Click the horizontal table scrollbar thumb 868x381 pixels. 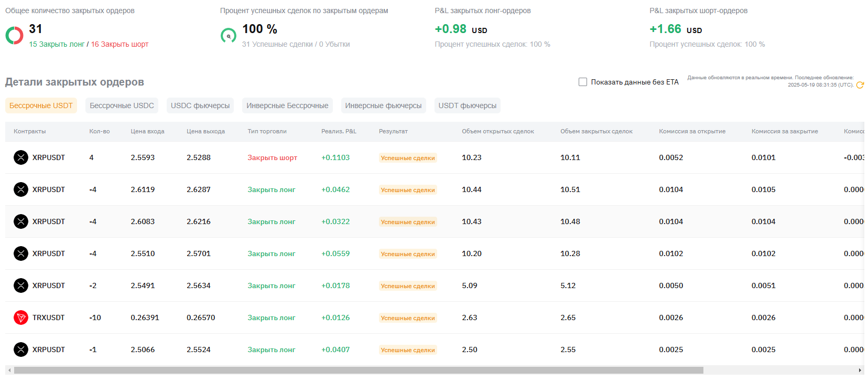359,370
